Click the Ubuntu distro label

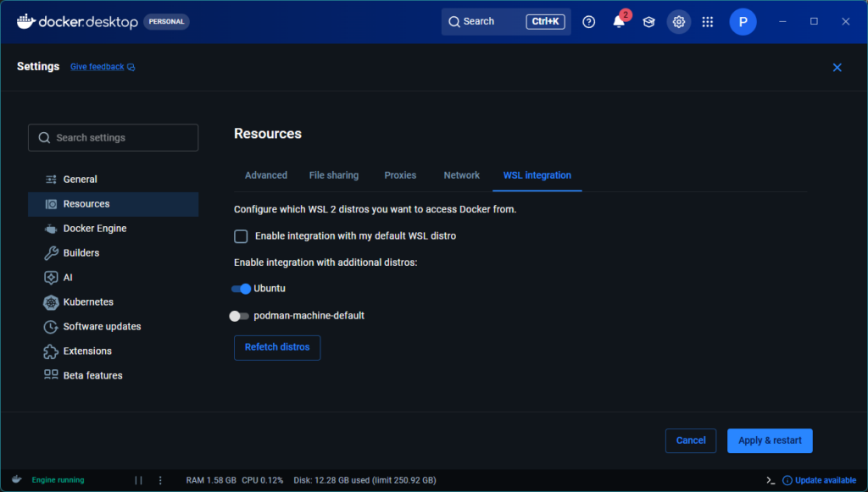(270, 289)
